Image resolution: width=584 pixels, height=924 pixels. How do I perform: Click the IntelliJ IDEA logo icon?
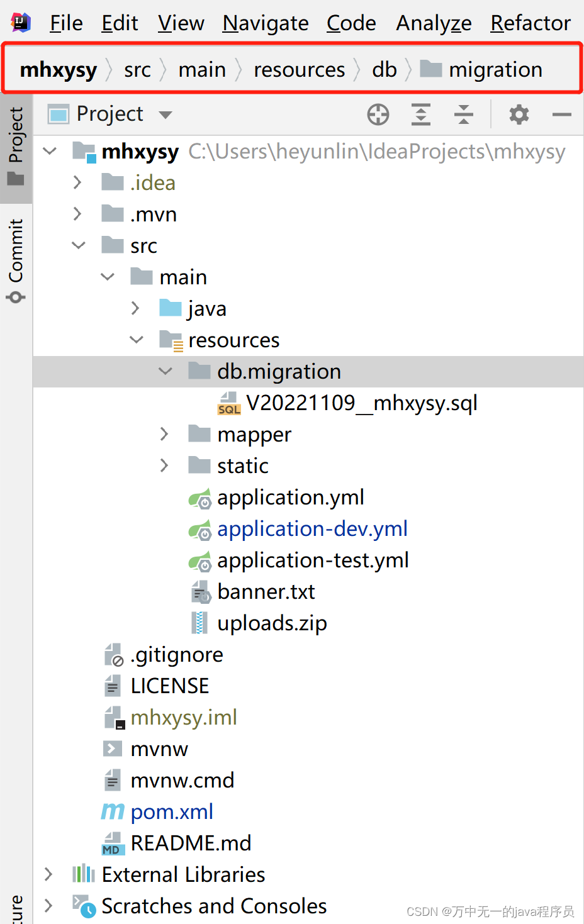[x=21, y=23]
